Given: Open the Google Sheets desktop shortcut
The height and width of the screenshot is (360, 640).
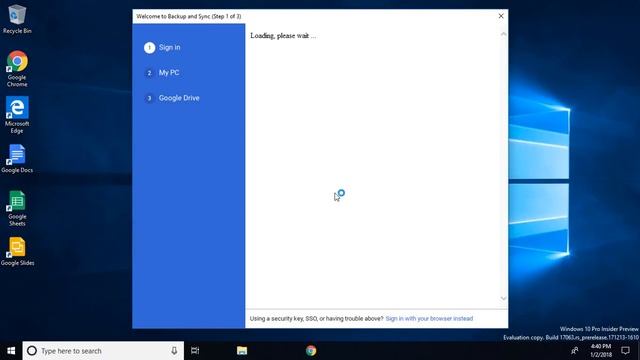Looking at the screenshot, I should tap(17, 208).
